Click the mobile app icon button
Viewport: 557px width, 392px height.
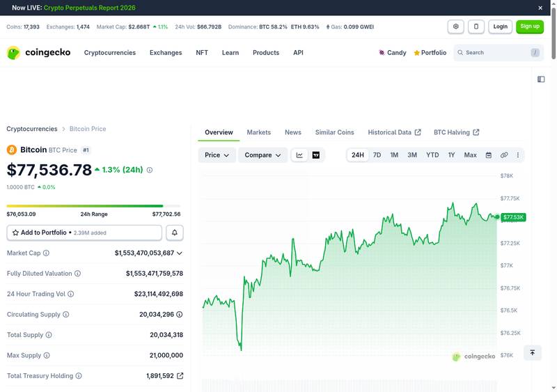[476, 26]
